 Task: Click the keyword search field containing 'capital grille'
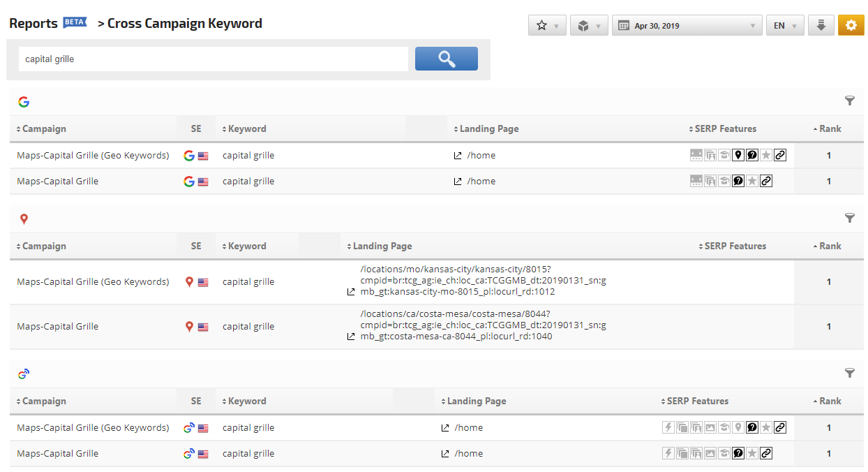(213, 59)
